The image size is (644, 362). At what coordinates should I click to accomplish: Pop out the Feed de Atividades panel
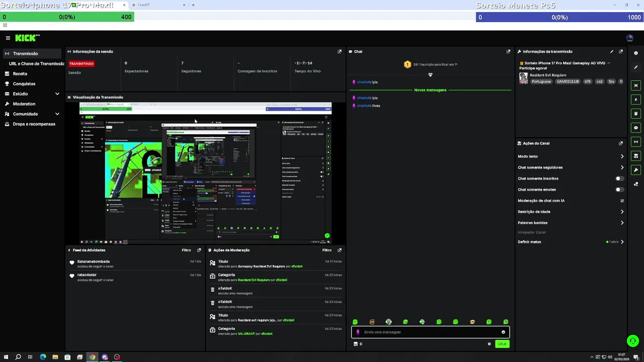(199, 250)
